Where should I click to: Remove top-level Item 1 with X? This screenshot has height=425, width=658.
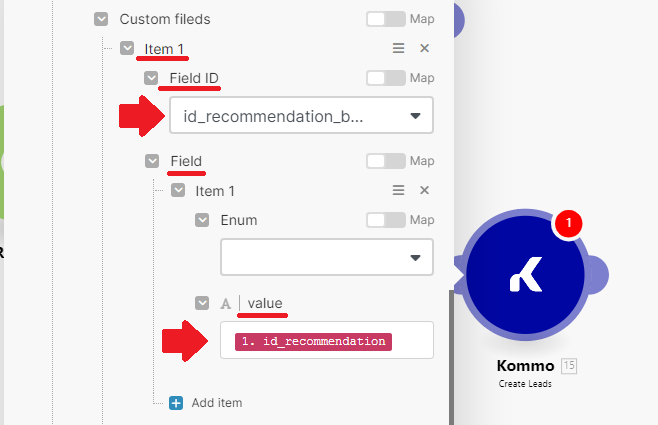(424, 48)
